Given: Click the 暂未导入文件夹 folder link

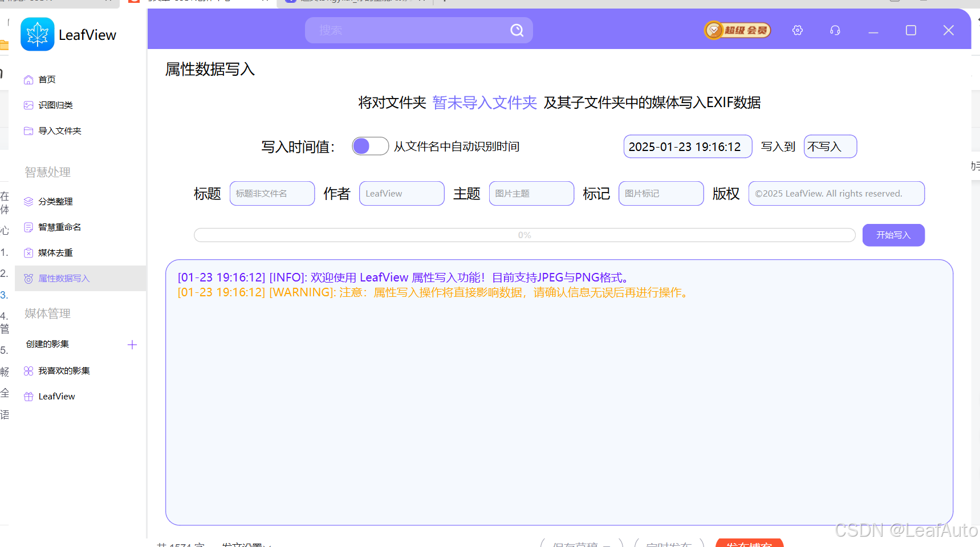Looking at the screenshot, I should coord(484,103).
